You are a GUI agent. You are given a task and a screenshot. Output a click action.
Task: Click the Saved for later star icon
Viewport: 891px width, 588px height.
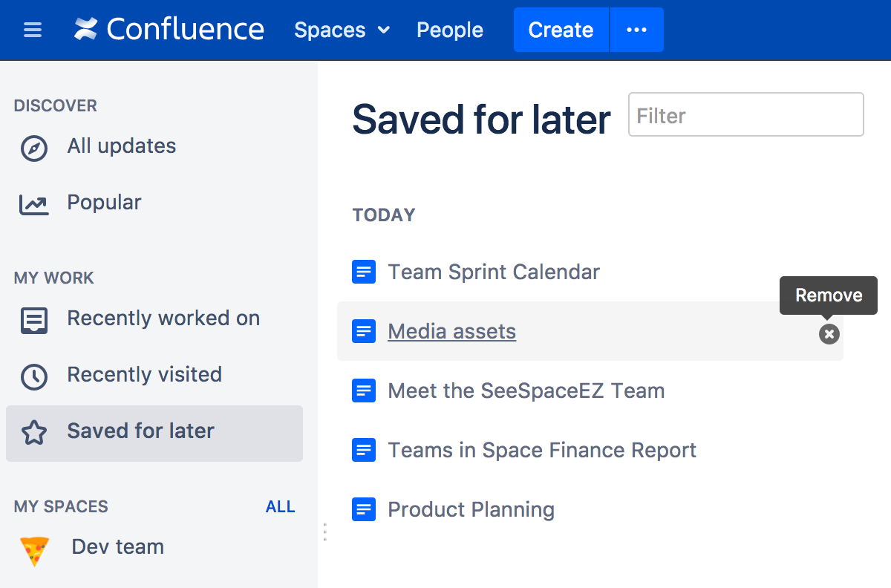point(34,433)
